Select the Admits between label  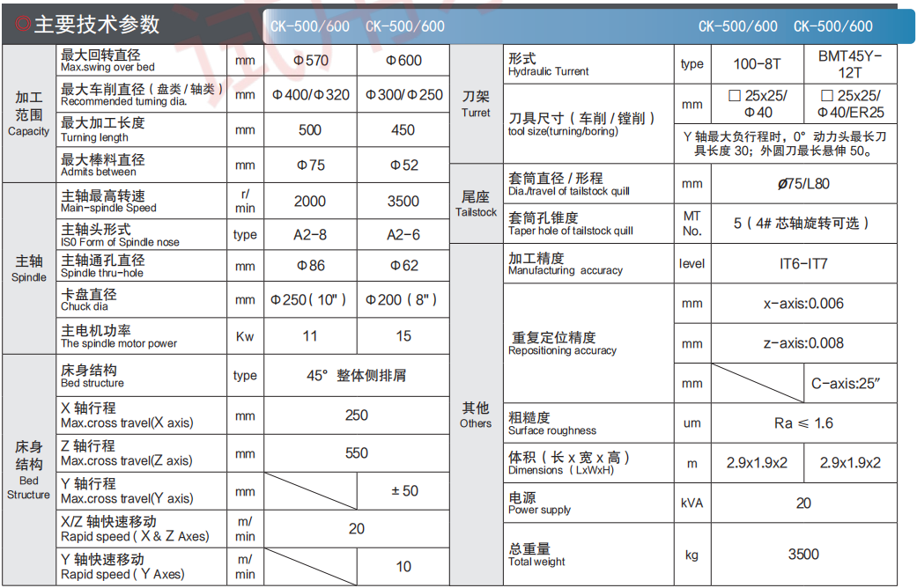tap(99, 172)
